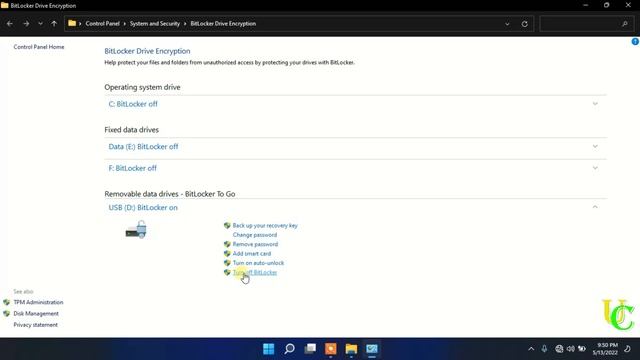Screen dimensions: 640x360
Task: Open F: BitLocker off entry
Action: coord(132,168)
